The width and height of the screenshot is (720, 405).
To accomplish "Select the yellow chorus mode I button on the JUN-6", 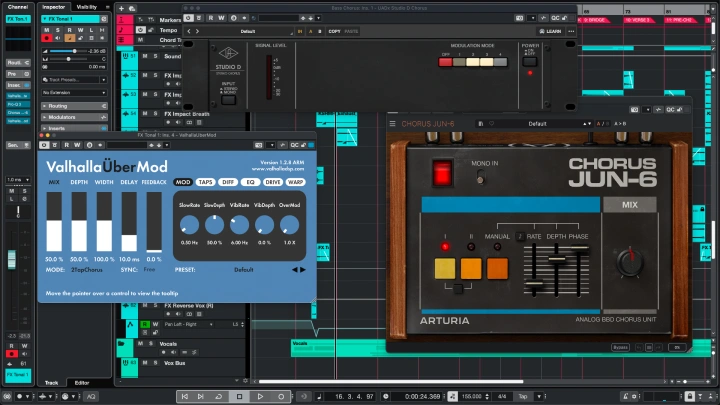I will pyautogui.click(x=445, y=269).
